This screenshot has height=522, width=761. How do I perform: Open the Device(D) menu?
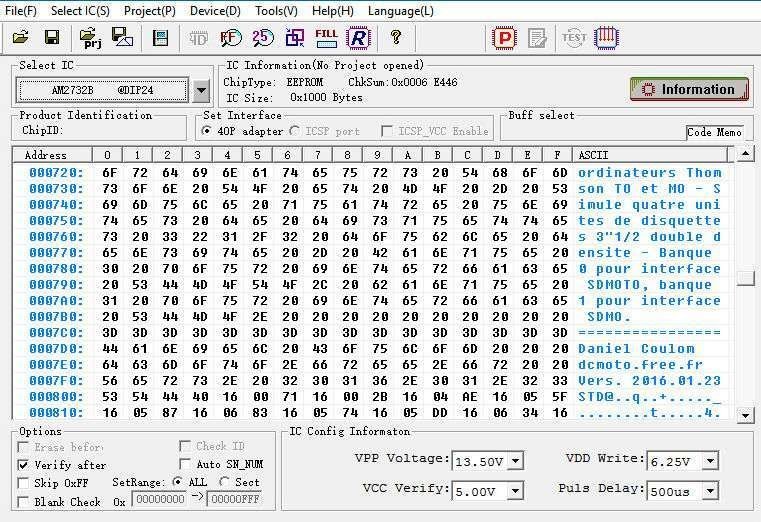coord(215,11)
